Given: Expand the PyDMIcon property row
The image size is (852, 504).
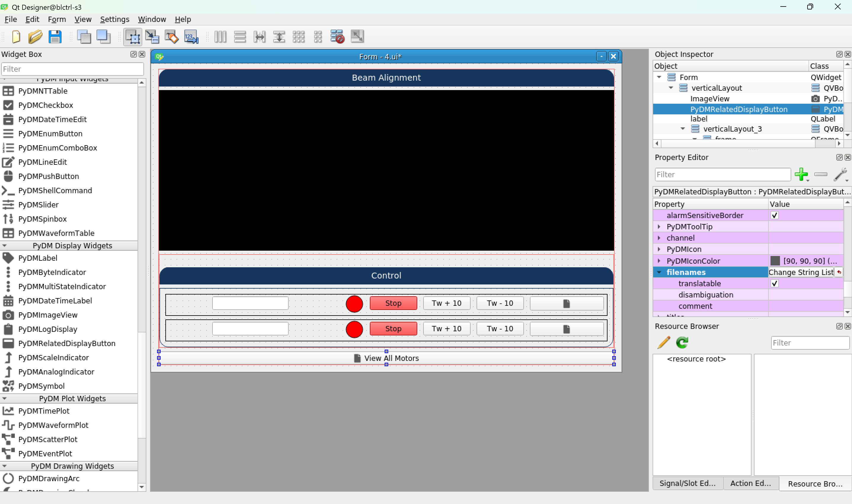Looking at the screenshot, I should 659,249.
